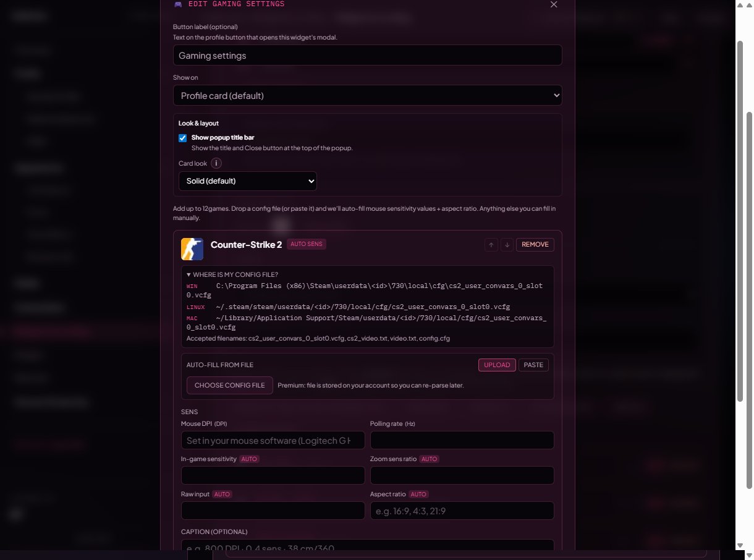The width and height of the screenshot is (754, 560).
Task: Click the Raw input field
Action: [x=273, y=511]
